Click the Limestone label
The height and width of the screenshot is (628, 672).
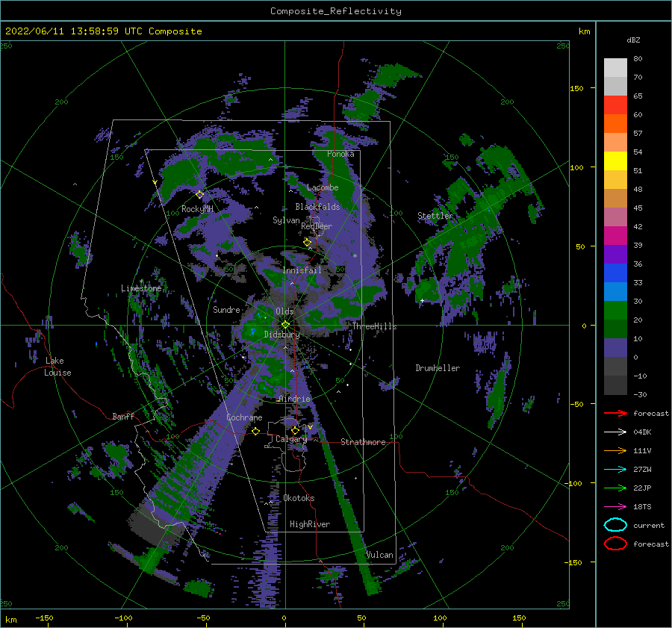tap(141, 288)
